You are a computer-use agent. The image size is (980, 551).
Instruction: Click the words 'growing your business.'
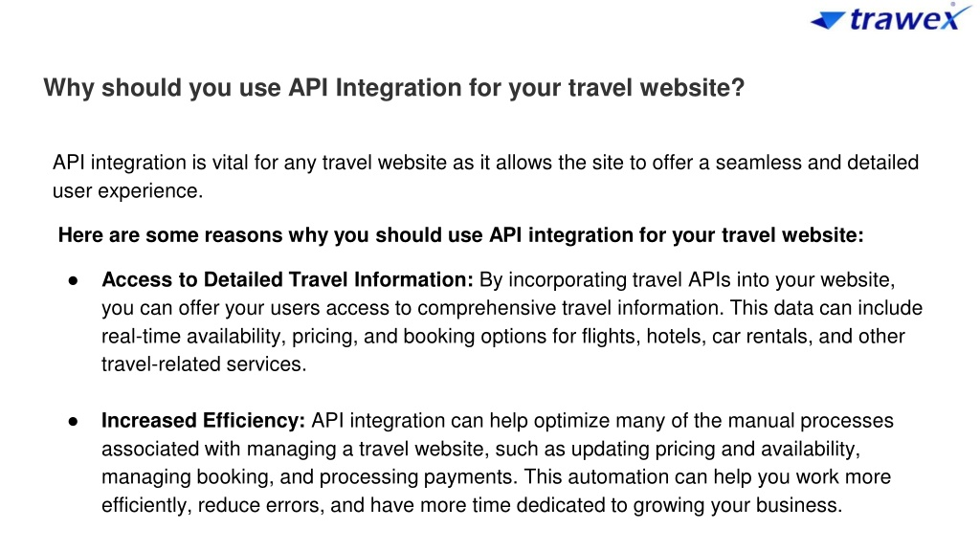[738, 505]
